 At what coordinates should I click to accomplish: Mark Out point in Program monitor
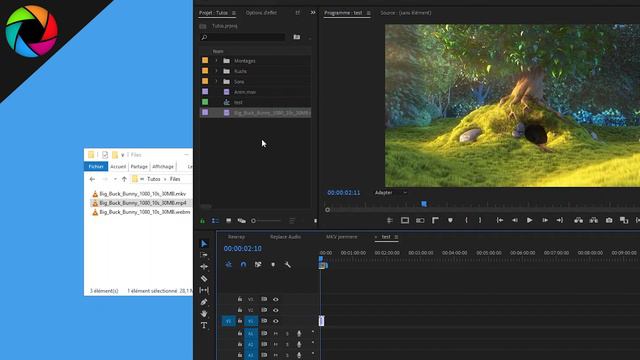[480, 220]
